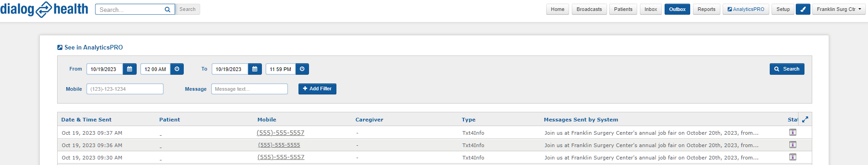Open info icon for 09:36 AM message
Viewport: 868px width, 165px height.
pos(793,145)
